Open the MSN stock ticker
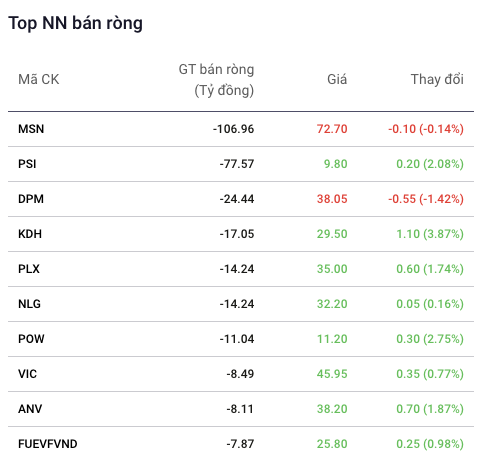477x466 pixels. pyautogui.click(x=31, y=129)
